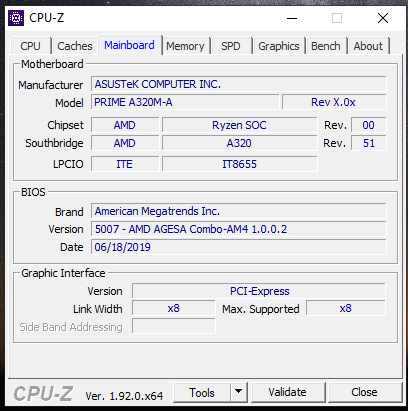Click the Validate button
408x411 pixels.
pos(288,392)
